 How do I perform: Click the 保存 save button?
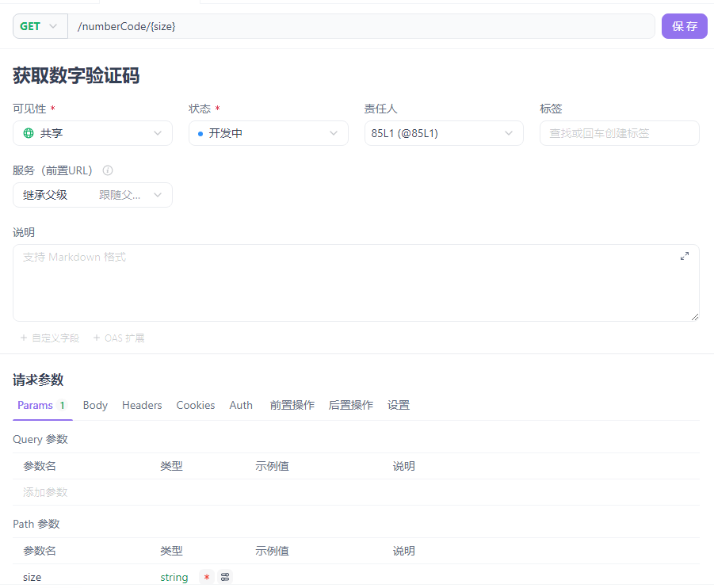tap(684, 25)
